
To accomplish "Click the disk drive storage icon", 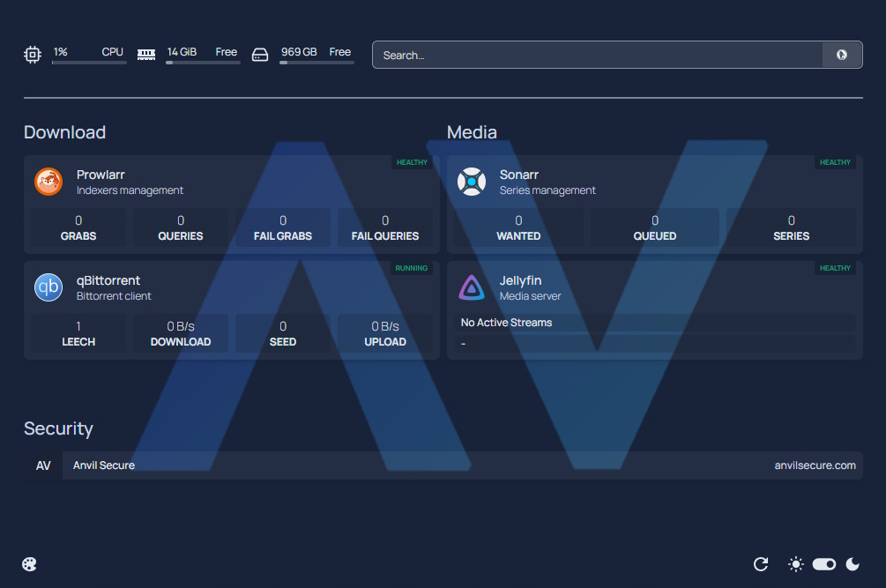I will pyautogui.click(x=260, y=55).
